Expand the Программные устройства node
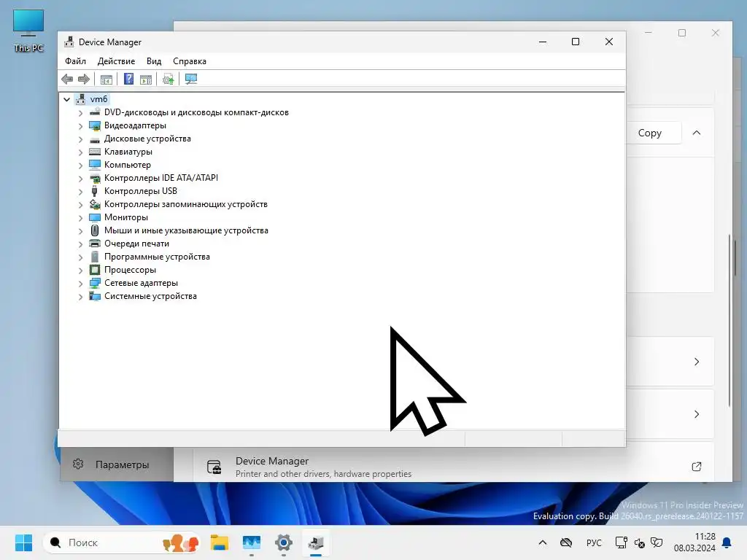 (80, 257)
